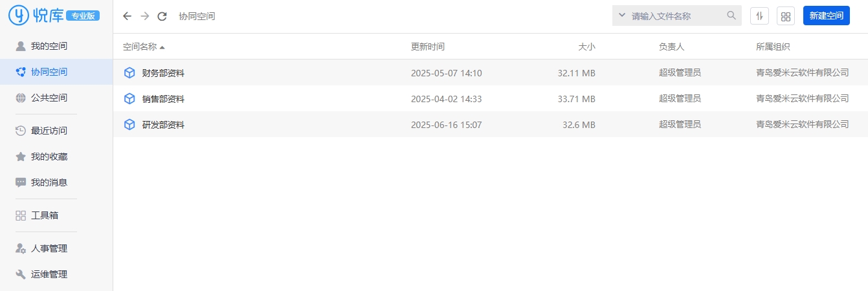Select 公共空间 in sidebar
This screenshot has height=291, width=868.
click(49, 98)
